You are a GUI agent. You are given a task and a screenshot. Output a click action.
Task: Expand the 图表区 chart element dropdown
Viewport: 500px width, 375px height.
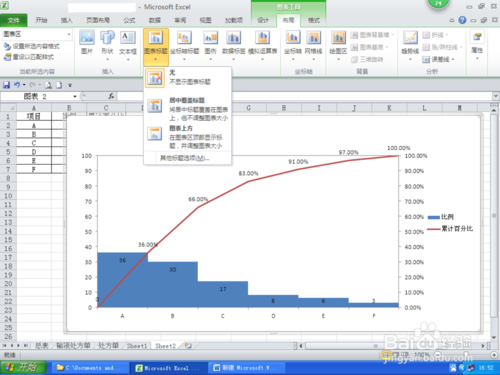click(x=69, y=34)
